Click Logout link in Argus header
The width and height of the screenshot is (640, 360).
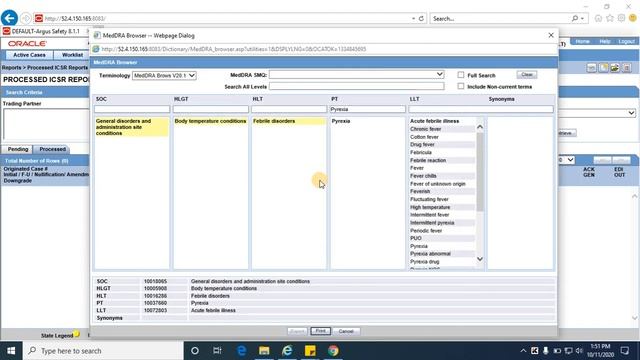(626, 42)
